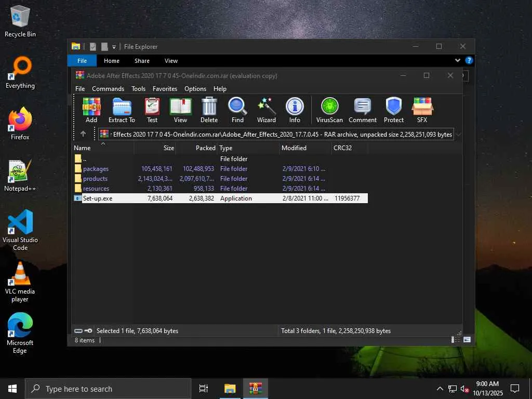Click the taskbar search box

pos(108,389)
